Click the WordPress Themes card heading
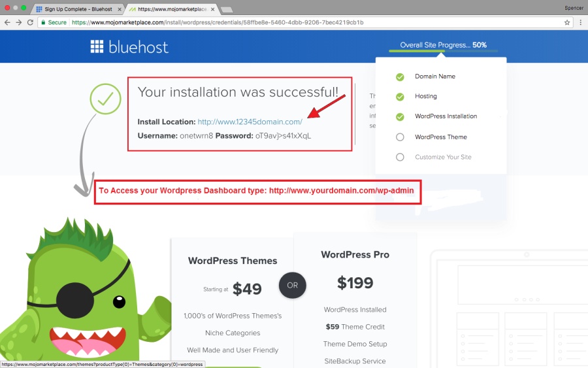 233,261
